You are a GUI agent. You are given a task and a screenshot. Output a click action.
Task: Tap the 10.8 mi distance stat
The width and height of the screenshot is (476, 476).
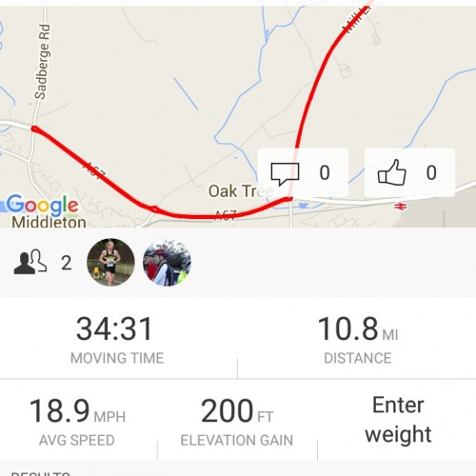pyautogui.click(x=358, y=340)
